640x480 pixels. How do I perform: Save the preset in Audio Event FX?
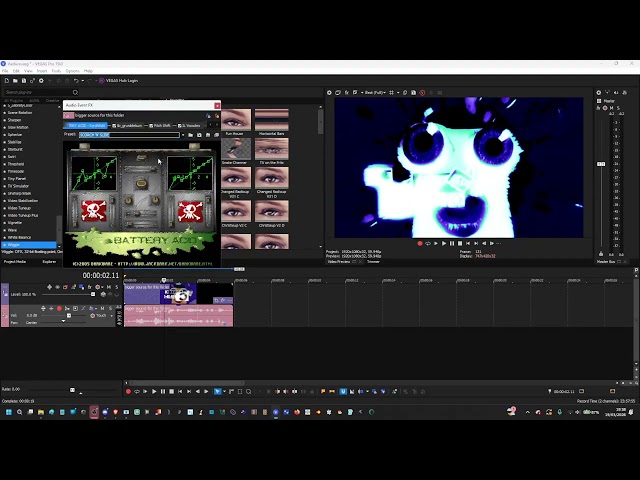point(199,135)
